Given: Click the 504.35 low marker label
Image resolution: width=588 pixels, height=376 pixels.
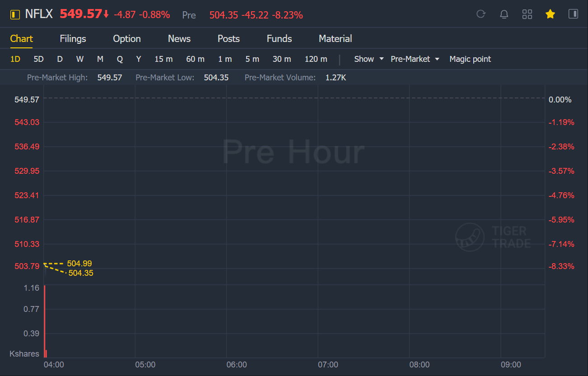Looking at the screenshot, I should [x=81, y=273].
